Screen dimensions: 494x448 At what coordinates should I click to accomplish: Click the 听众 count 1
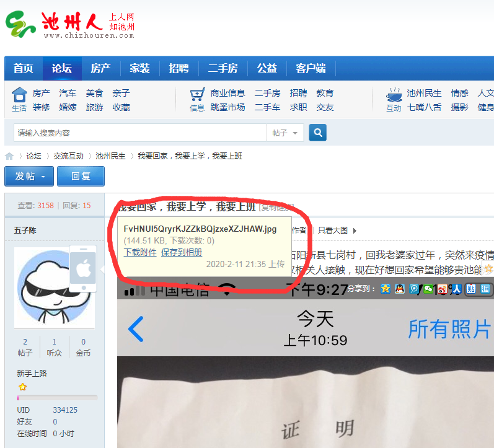pyautogui.click(x=54, y=342)
